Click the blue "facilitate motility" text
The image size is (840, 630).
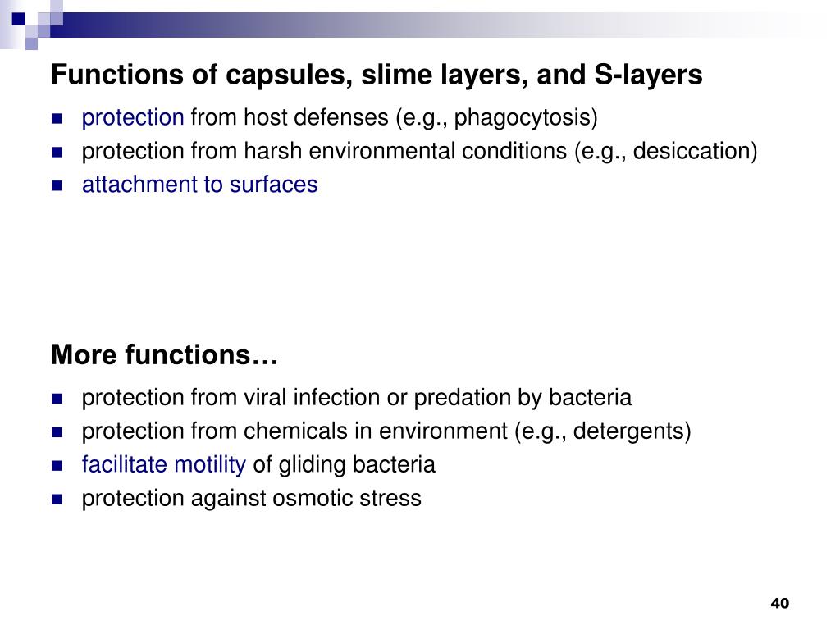[x=164, y=464]
